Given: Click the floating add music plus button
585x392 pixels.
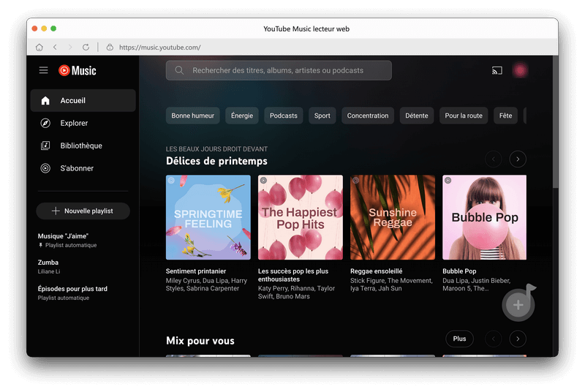Looking at the screenshot, I should point(518,305).
